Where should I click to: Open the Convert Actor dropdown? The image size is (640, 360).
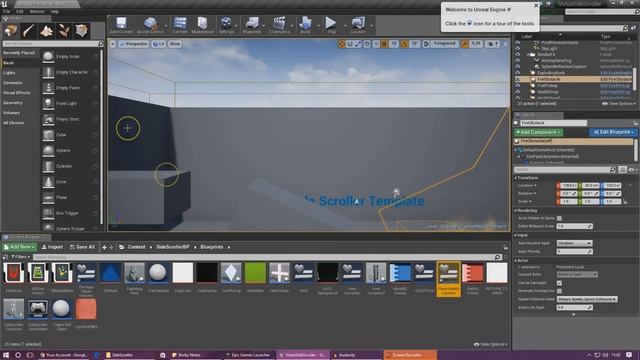coord(577,275)
